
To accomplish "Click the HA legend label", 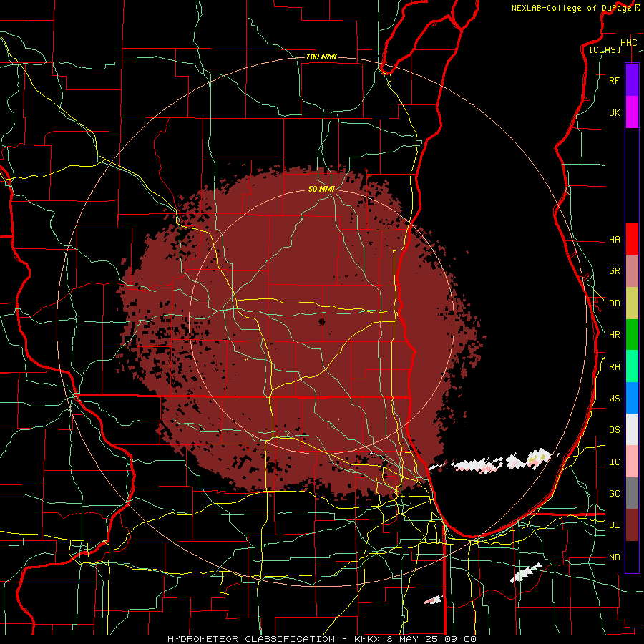I will pos(615,239).
